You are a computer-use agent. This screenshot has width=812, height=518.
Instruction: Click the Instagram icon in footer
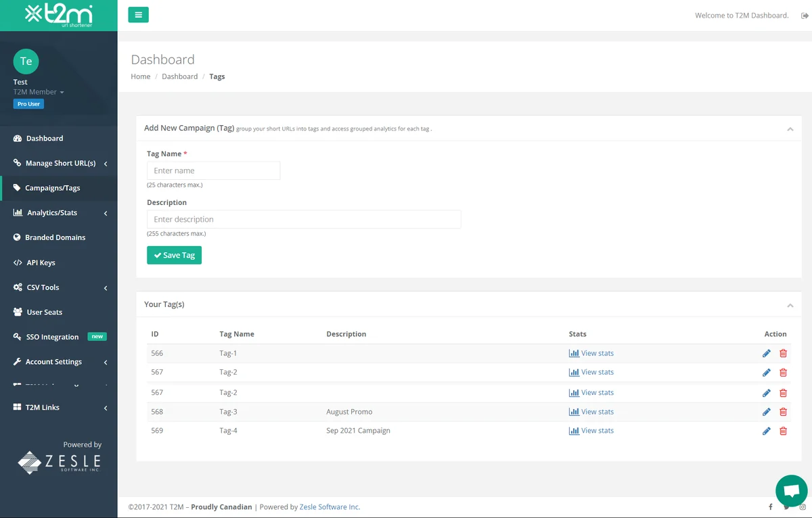tap(803, 507)
